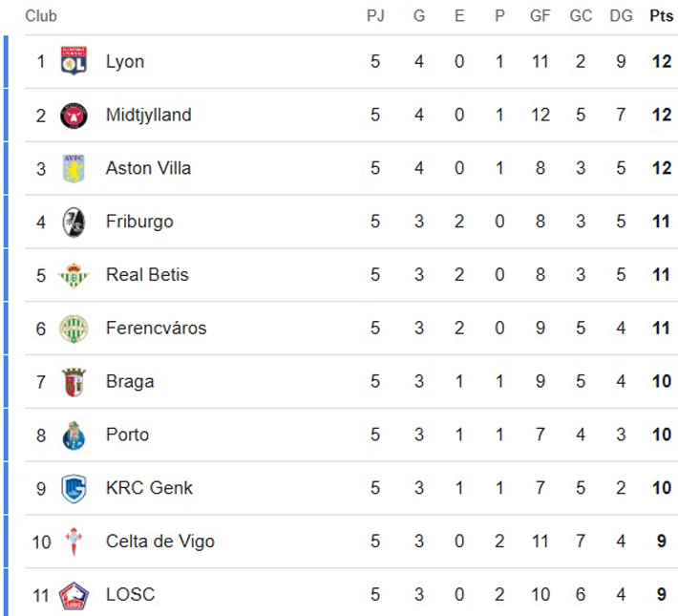Open the Celta de Vigo team link
The width and height of the screenshot is (678, 616).
(x=159, y=542)
